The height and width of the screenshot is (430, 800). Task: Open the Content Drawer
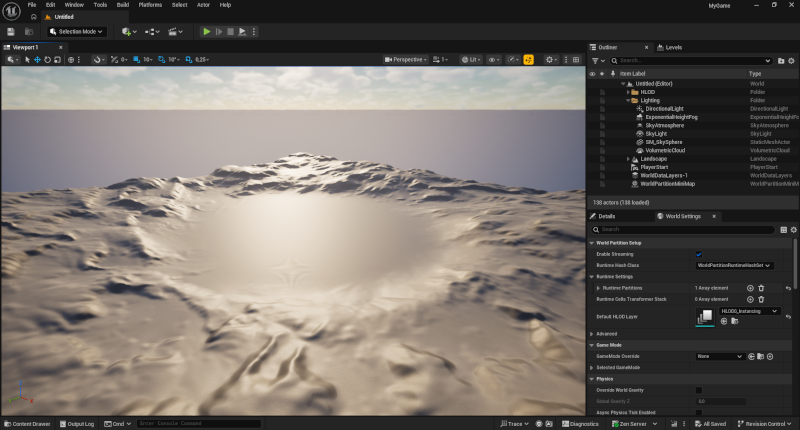[x=26, y=424]
